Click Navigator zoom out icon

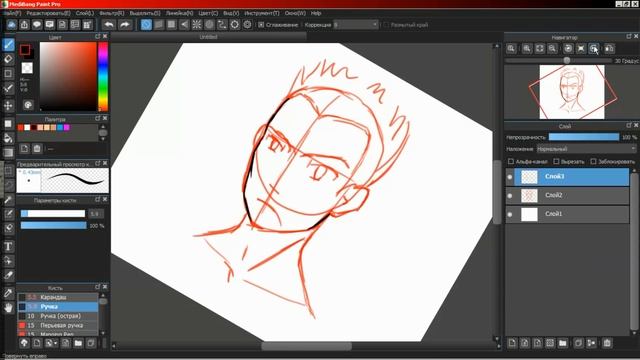552,49
